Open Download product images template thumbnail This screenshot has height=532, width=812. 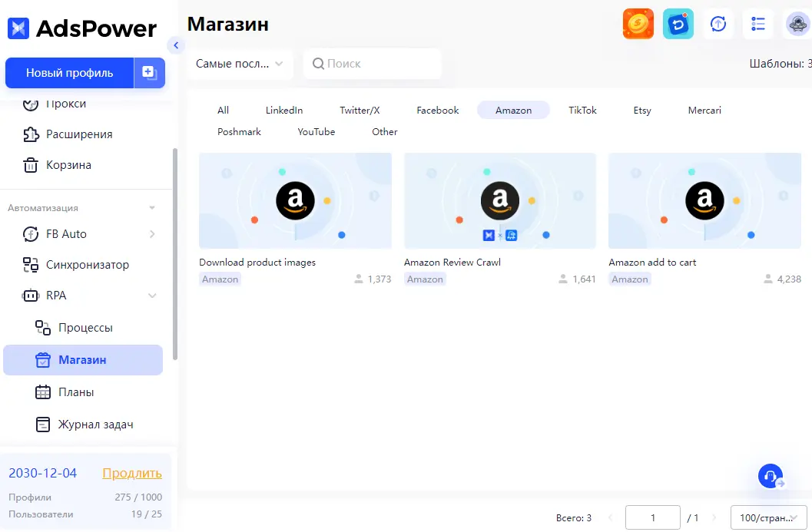point(295,201)
